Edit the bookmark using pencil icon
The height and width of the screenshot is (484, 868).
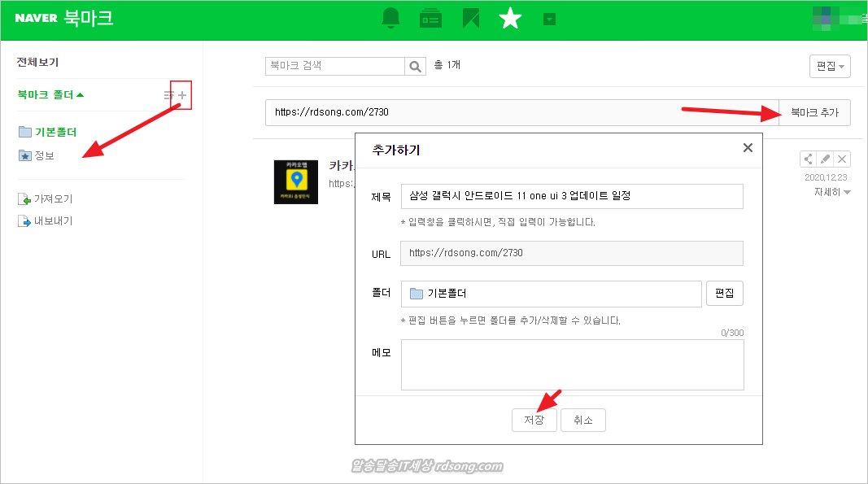tap(826, 159)
